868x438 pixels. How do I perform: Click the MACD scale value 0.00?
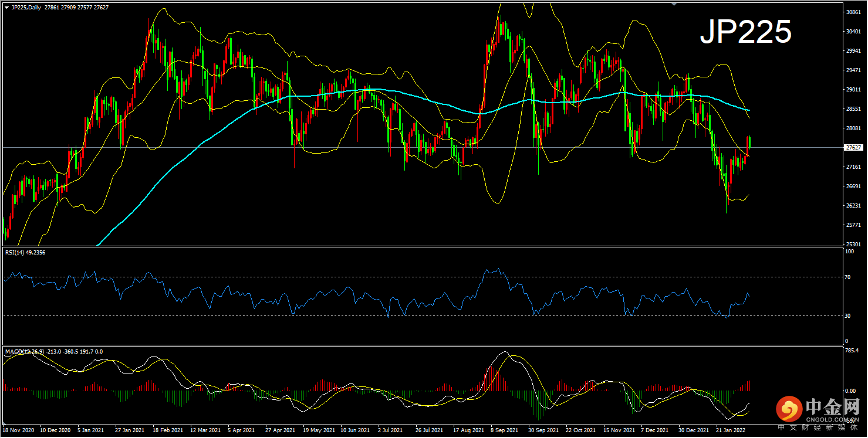(x=850, y=391)
